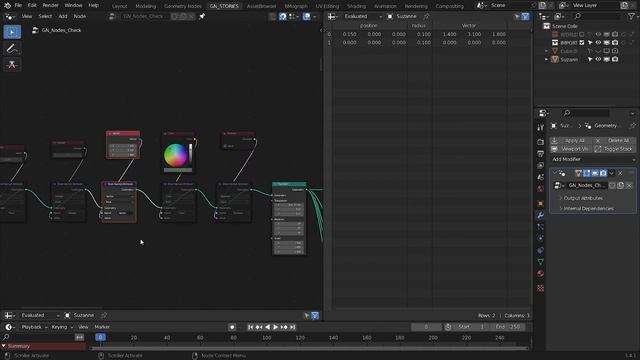Toggle selectable arrow for Suzann object
This screenshot has width=640, height=360.
tap(590, 59)
